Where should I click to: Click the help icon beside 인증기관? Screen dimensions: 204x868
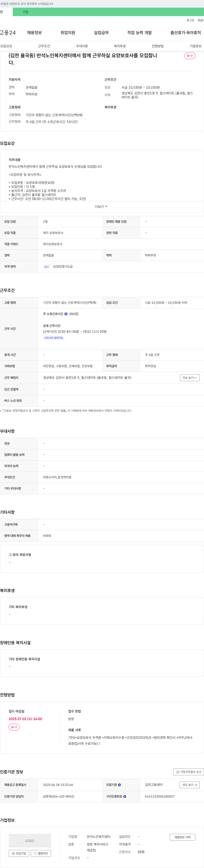119,785
